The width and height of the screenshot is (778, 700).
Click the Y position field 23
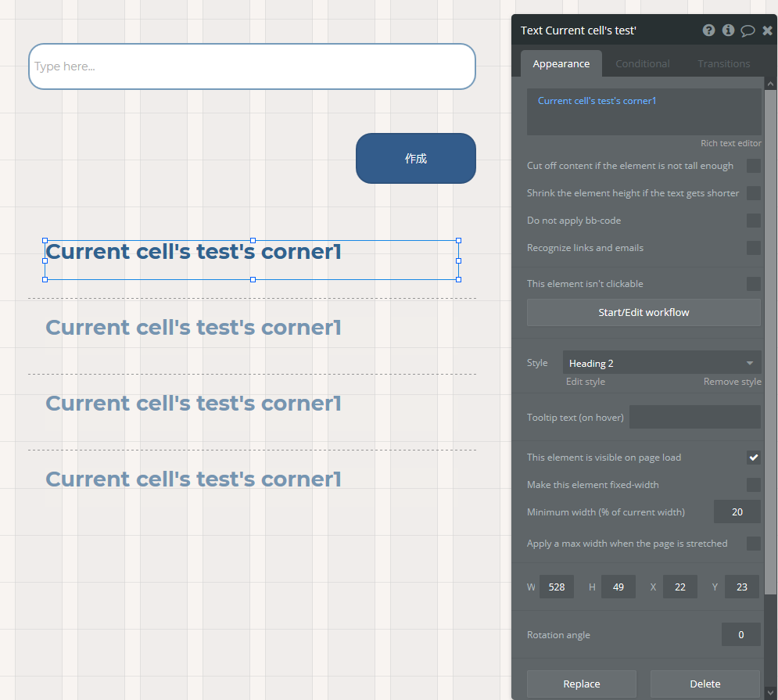point(742,587)
